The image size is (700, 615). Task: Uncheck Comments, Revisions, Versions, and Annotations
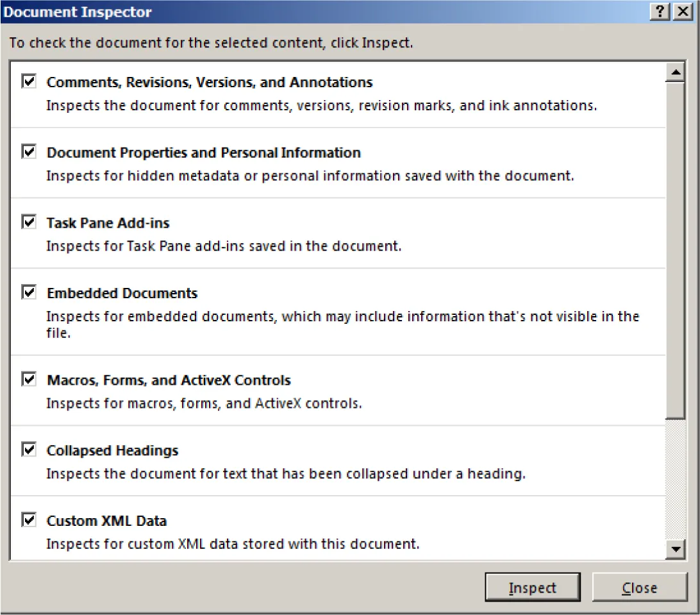tap(28, 81)
